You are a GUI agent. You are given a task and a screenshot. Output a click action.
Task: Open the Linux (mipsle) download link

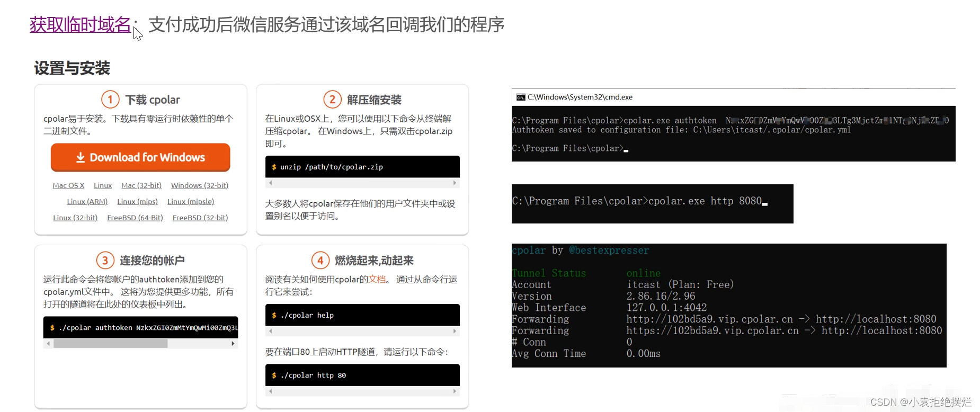pyautogui.click(x=191, y=202)
